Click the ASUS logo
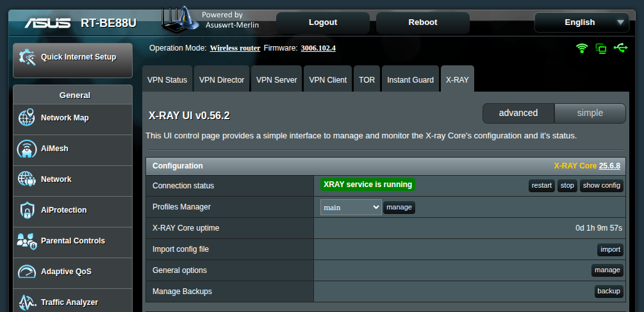The width and height of the screenshot is (644, 312). [x=47, y=22]
